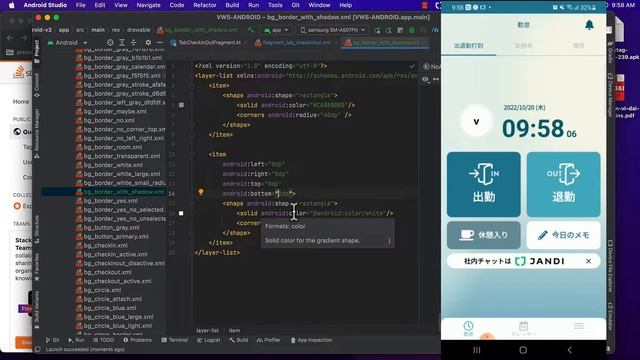Tap the 休憩入り break button
The width and height of the screenshot is (640, 360).
click(484, 235)
